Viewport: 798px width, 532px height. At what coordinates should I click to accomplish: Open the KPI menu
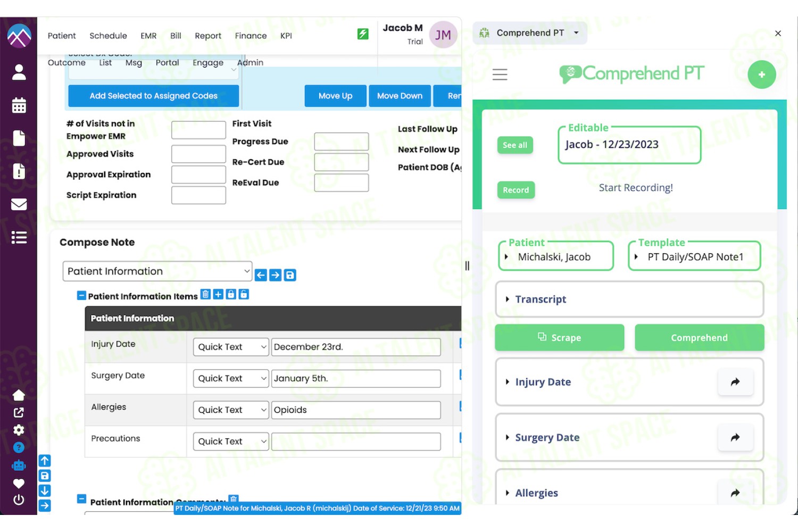coord(286,36)
